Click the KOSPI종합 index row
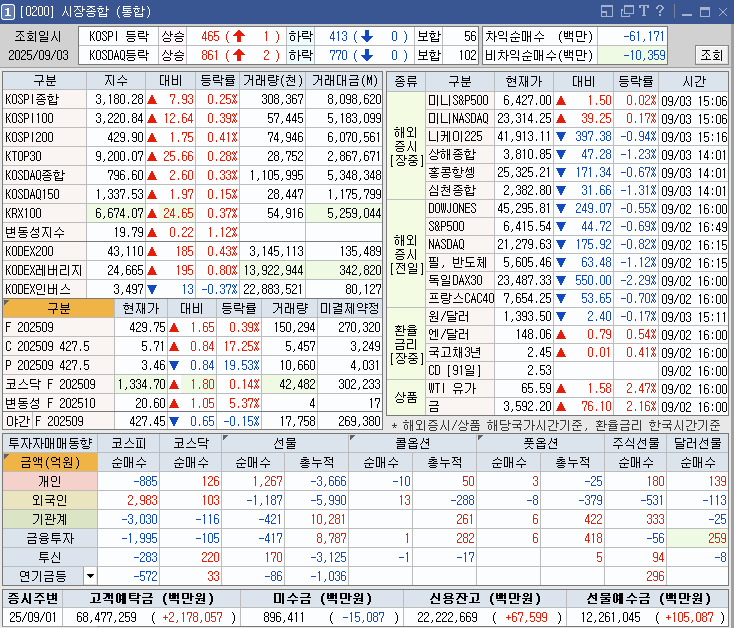 pos(192,99)
